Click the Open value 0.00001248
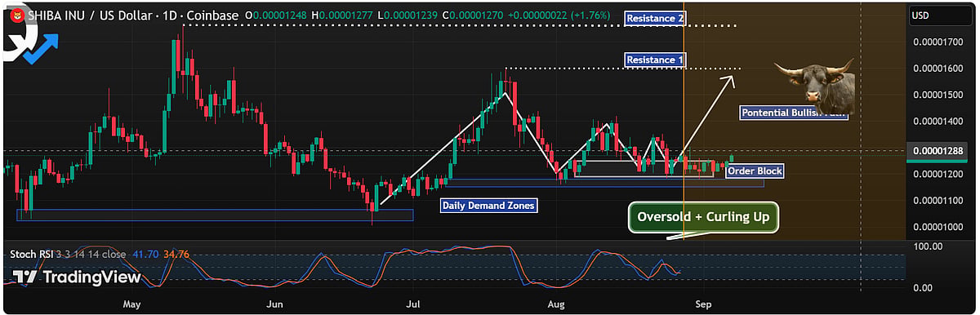The image size is (980, 315). coord(281,15)
